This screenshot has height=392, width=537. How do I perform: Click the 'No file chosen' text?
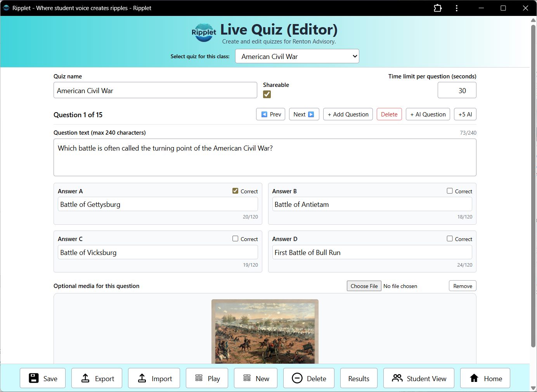[400, 286]
